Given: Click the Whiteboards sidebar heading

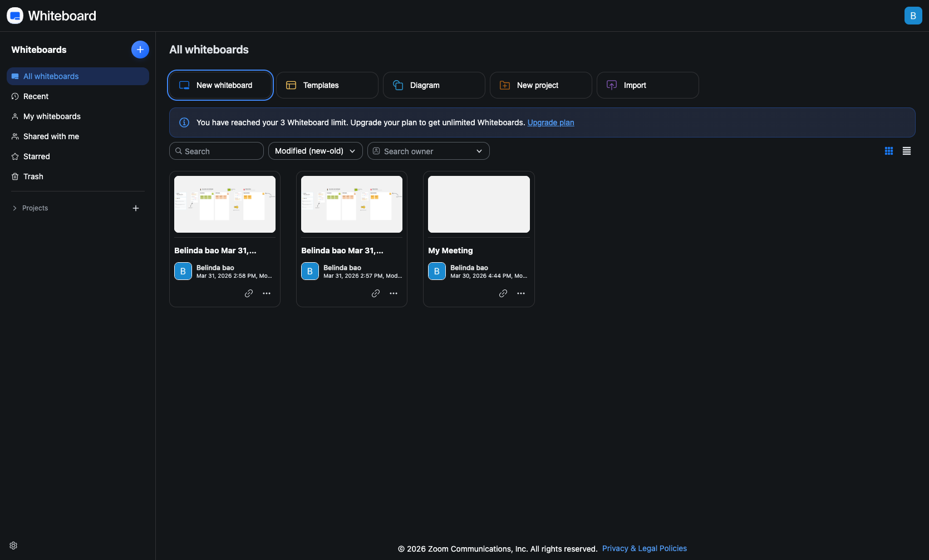Looking at the screenshot, I should [39, 50].
